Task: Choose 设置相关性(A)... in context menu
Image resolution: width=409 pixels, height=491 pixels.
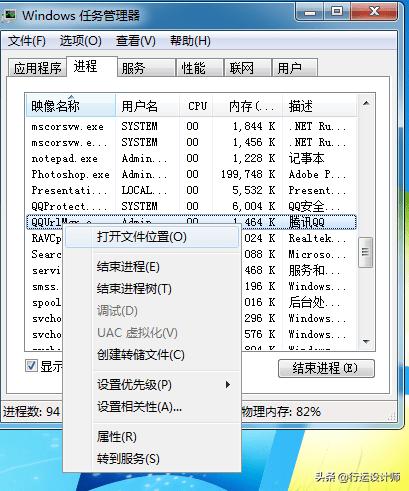Action: [x=152, y=407]
